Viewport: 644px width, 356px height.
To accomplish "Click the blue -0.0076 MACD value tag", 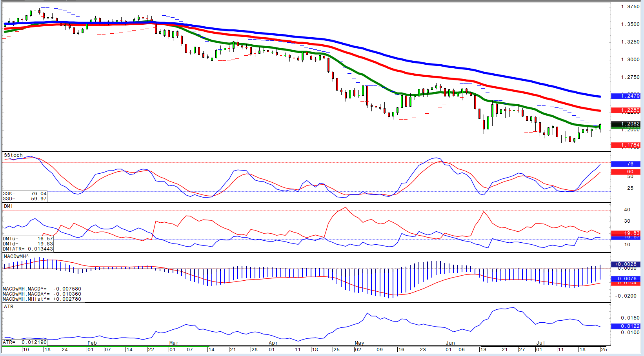I will tap(626, 279).
